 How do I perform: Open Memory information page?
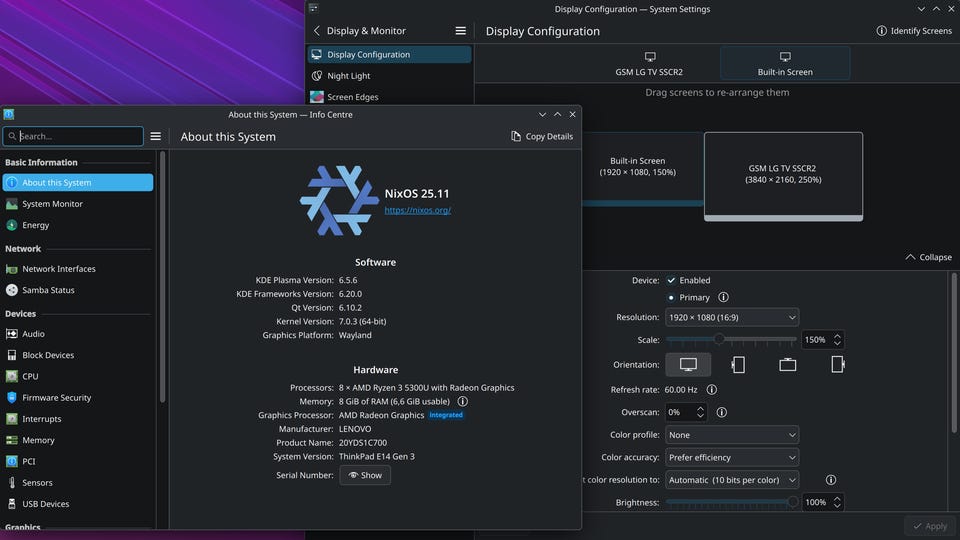(x=78, y=440)
